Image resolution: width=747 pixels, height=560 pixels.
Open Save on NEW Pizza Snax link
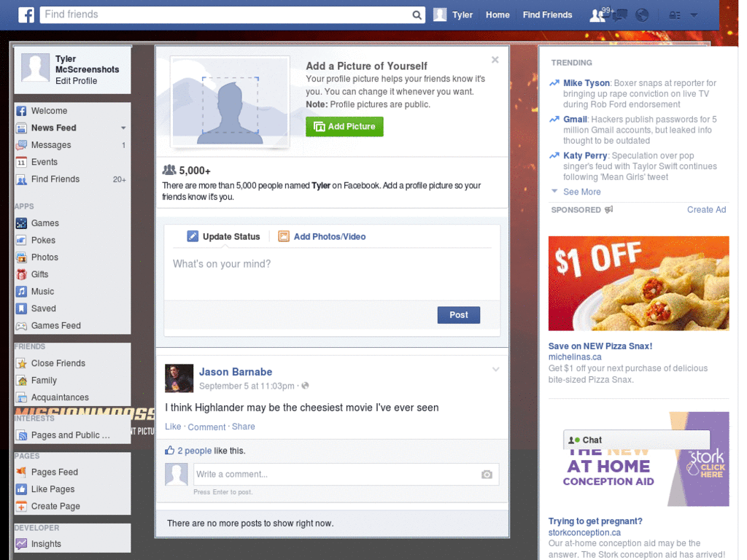(x=600, y=346)
